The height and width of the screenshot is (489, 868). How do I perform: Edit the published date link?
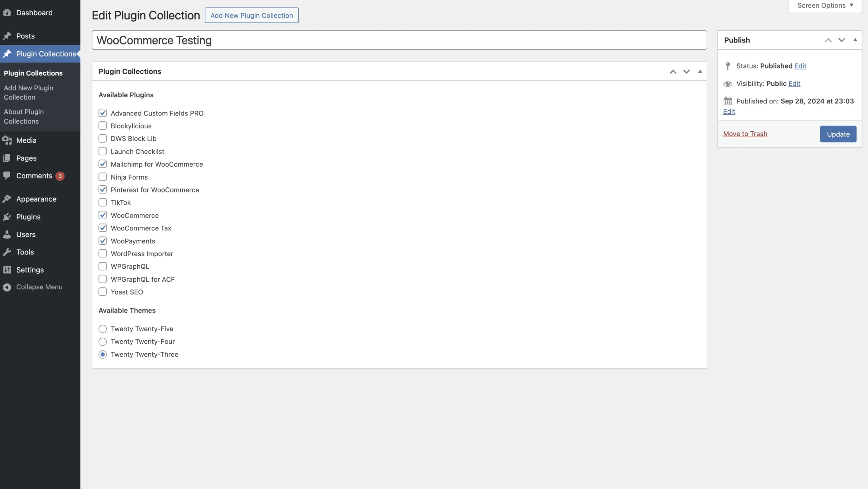[x=729, y=112]
